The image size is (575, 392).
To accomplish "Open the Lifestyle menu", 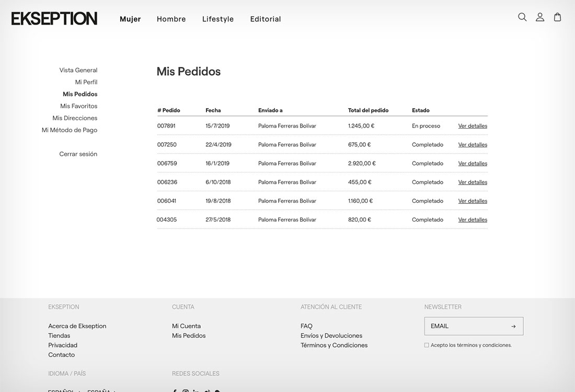I will click(218, 19).
